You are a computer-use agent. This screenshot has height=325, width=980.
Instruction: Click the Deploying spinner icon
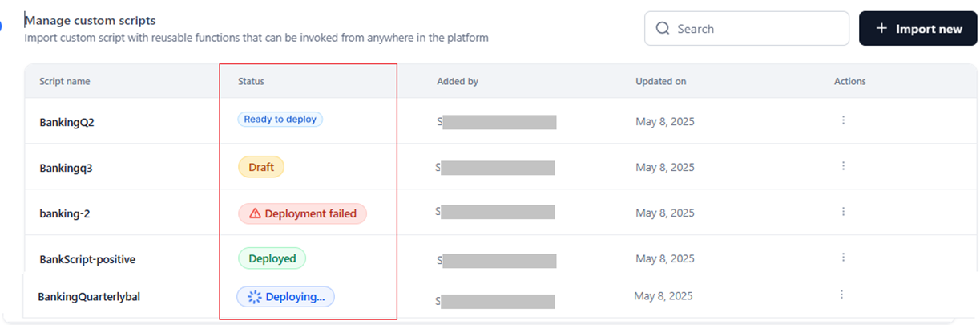[254, 297]
